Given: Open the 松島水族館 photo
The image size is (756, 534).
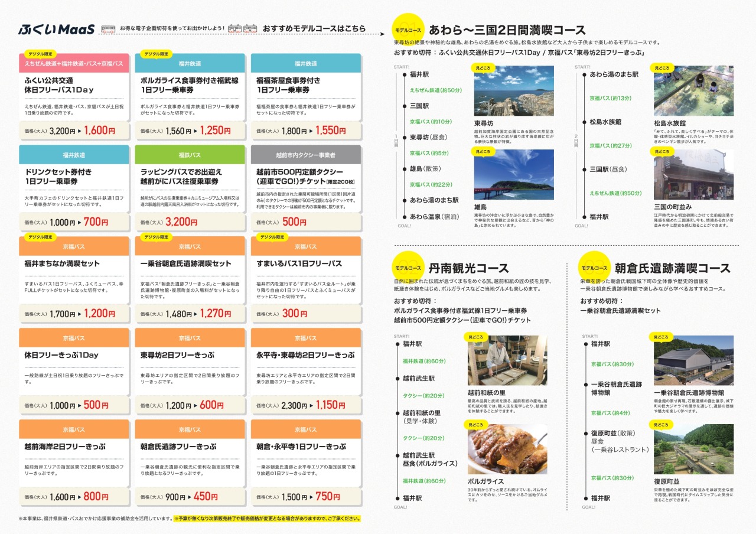Looking at the screenshot, I should click(x=693, y=91).
